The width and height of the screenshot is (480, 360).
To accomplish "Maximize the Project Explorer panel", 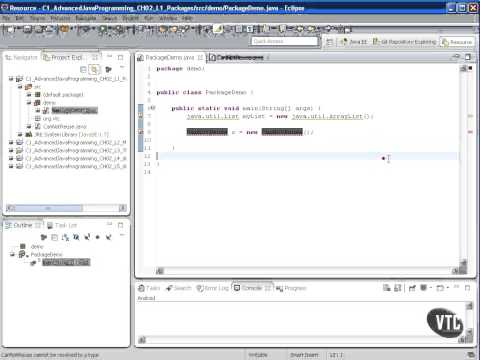I will click(x=121, y=57).
